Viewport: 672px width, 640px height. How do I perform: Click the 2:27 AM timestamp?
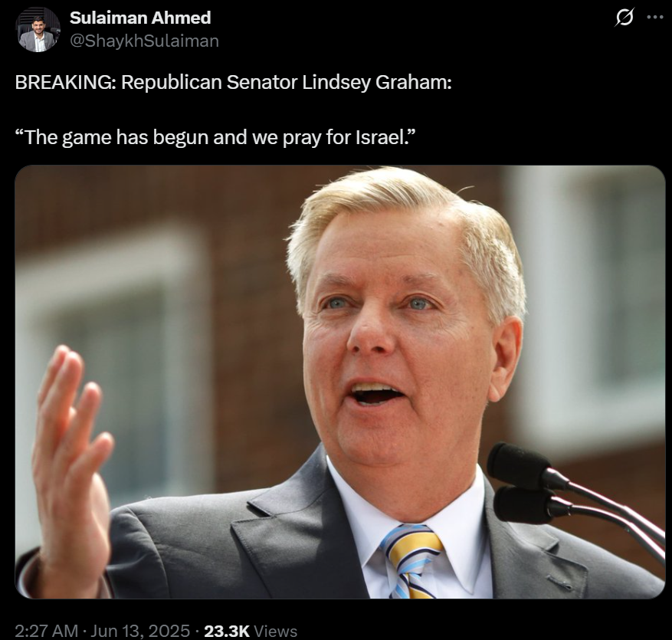tap(46, 631)
